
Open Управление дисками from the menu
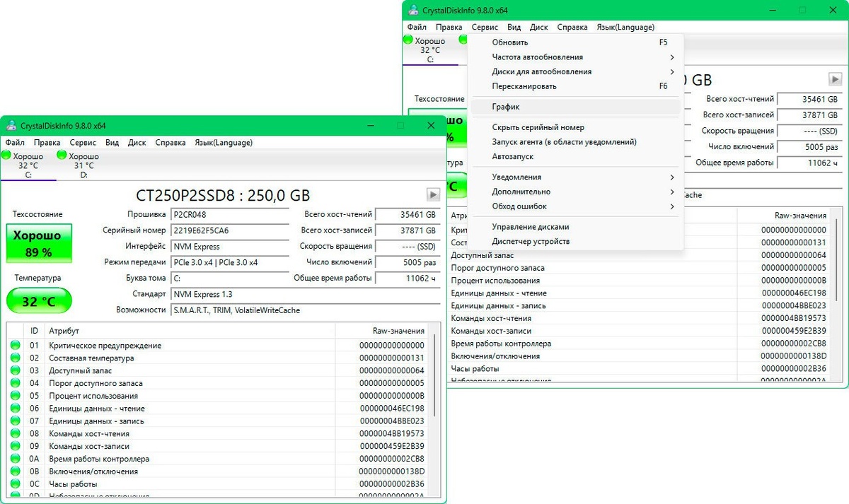575,227
